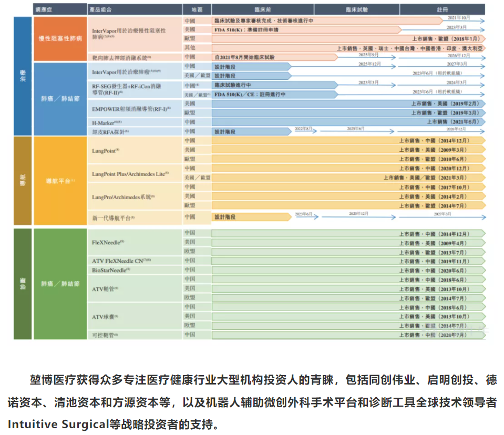Viewport: 504px width, 435px height.
Task: Click bar 上市銷售·美國（2009年4月）
Action: click(x=348, y=243)
